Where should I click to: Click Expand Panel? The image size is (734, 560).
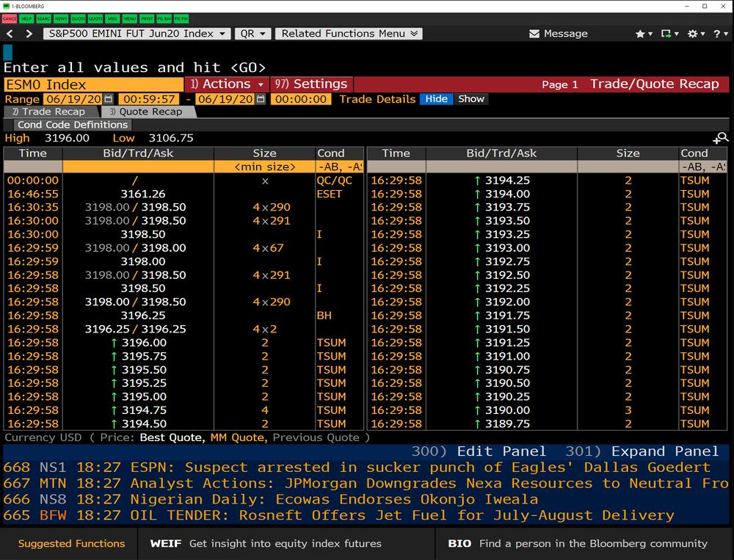[x=642, y=451]
